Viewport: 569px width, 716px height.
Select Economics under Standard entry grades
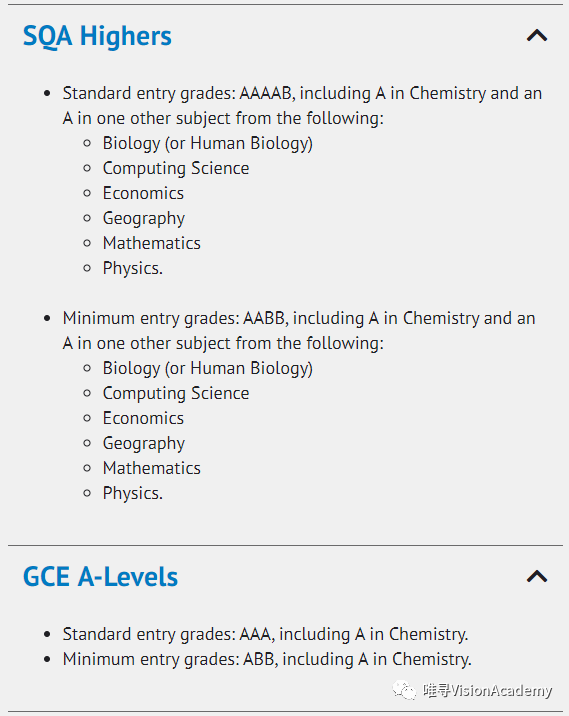(143, 193)
